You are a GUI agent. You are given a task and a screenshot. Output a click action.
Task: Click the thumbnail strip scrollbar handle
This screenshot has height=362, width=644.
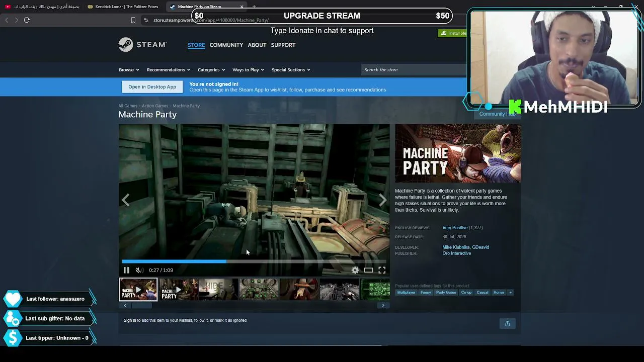pos(141,305)
